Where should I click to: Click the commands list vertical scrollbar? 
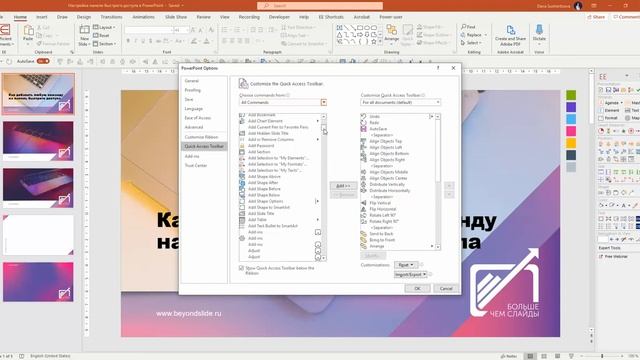click(x=324, y=188)
